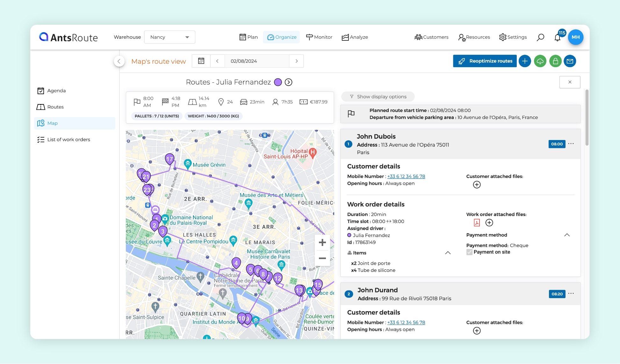Click the Reoptimize routes button
Screen dimensions: 620x364
pyautogui.click(x=485, y=61)
